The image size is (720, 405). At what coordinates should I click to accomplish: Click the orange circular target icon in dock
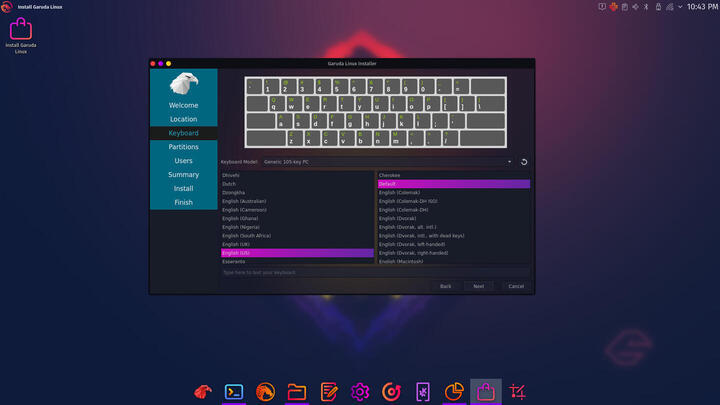pyautogui.click(x=391, y=392)
